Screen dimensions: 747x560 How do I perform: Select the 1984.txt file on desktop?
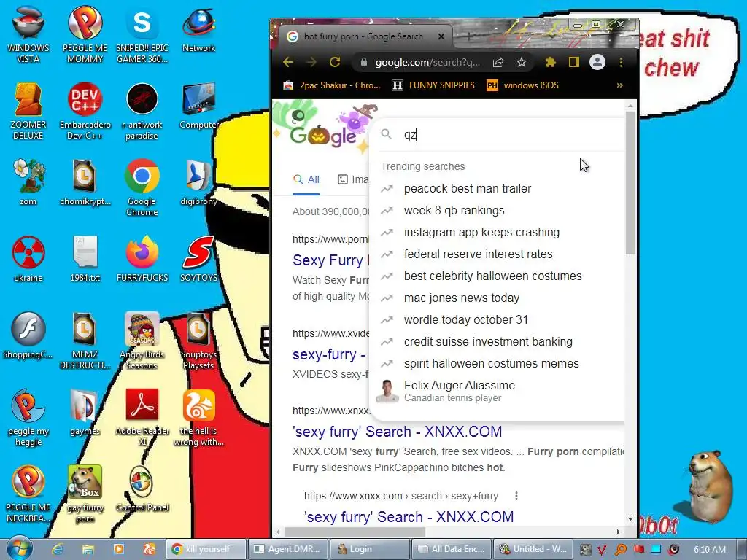click(x=85, y=259)
